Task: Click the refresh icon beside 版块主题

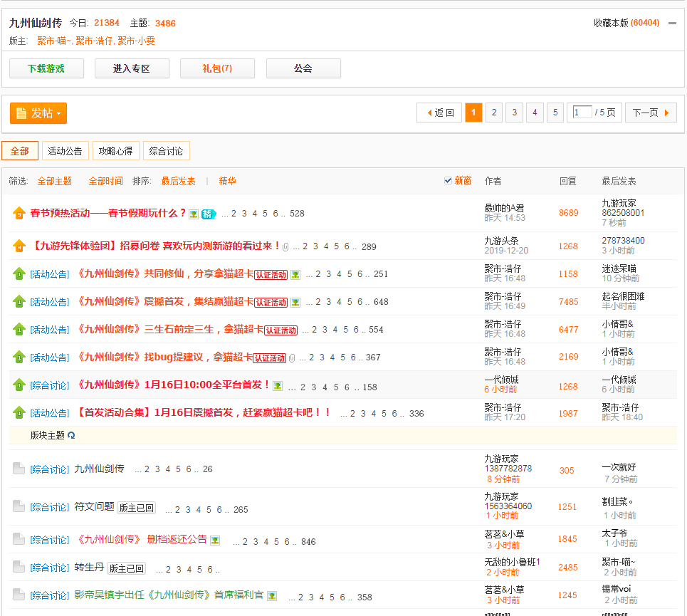Action: coord(71,436)
